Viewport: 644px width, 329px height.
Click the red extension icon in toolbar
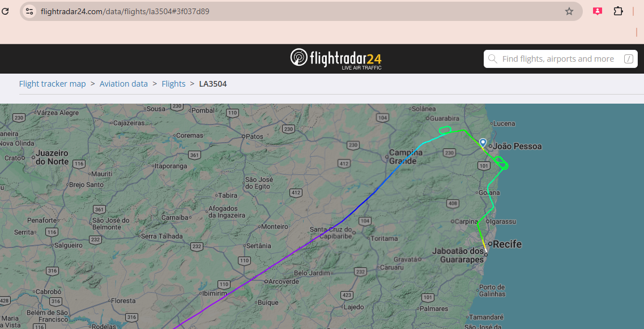click(597, 11)
